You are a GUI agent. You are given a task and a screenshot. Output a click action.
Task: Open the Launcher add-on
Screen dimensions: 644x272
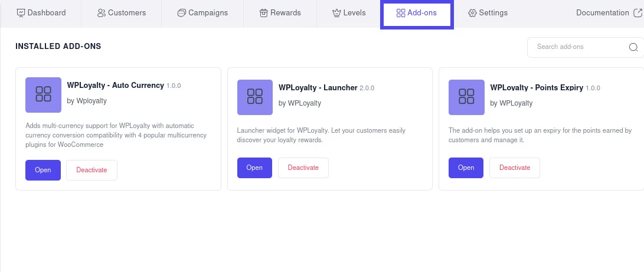[x=254, y=168]
